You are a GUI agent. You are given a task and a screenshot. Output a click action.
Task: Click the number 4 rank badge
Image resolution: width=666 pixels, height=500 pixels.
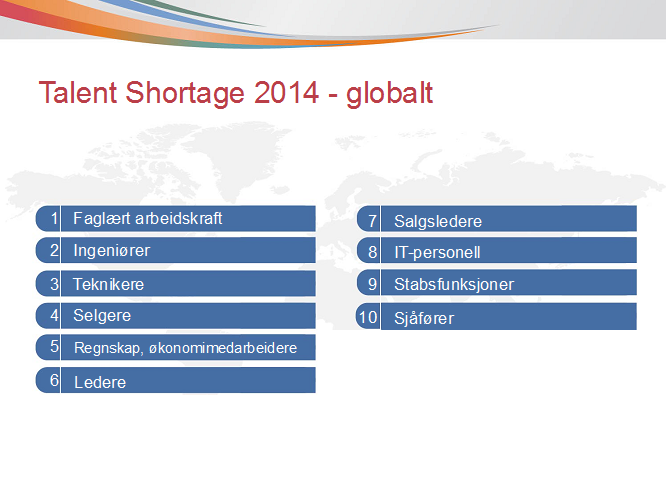pos(48,316)
